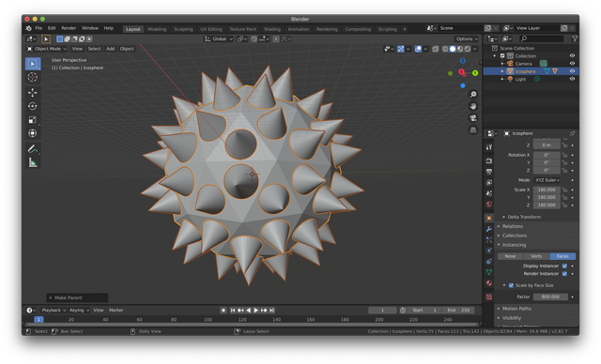
Task: Set instancing to Verts
Action: pyautogui.click(x=536, y=256)
